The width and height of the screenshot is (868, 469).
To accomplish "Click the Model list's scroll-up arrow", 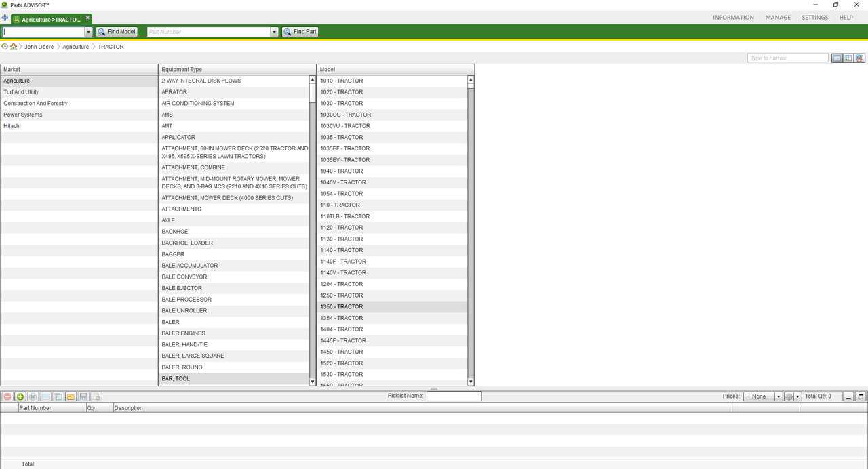I will coord(471,79).
